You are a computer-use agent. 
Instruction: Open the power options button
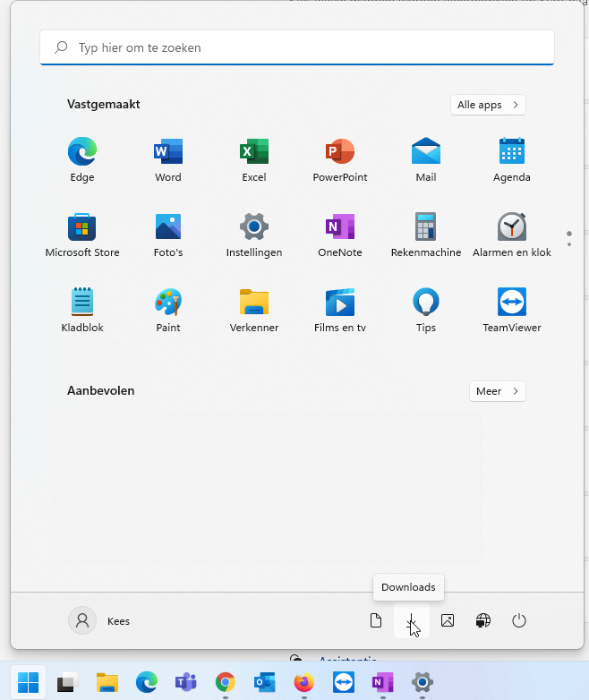(x=519, y=620)
